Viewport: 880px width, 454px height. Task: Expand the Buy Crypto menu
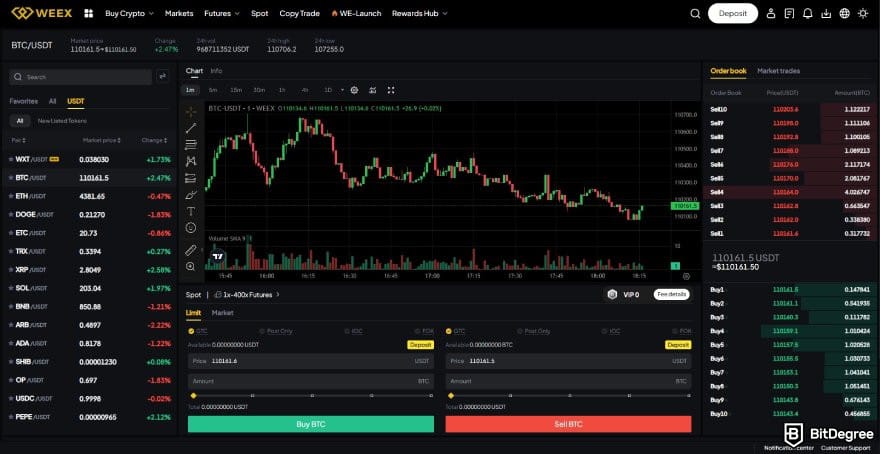pos(129,13)
